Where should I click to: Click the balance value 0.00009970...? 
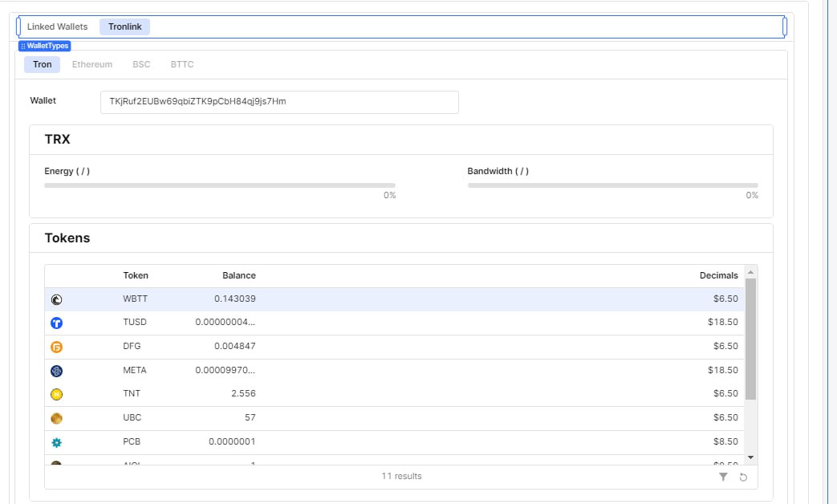226,371
